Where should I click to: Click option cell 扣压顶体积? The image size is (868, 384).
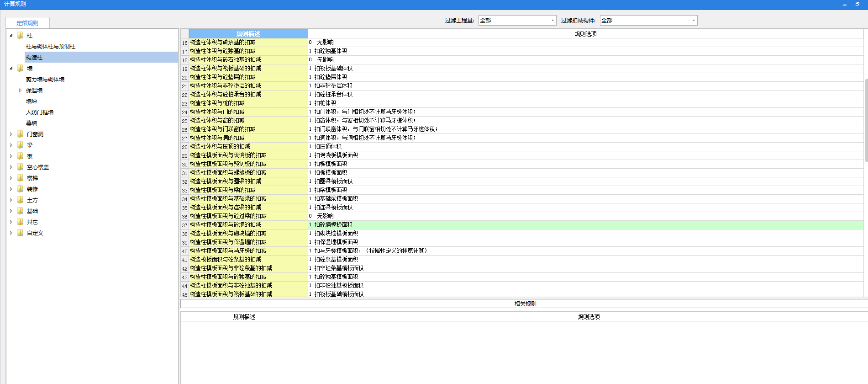586,146
